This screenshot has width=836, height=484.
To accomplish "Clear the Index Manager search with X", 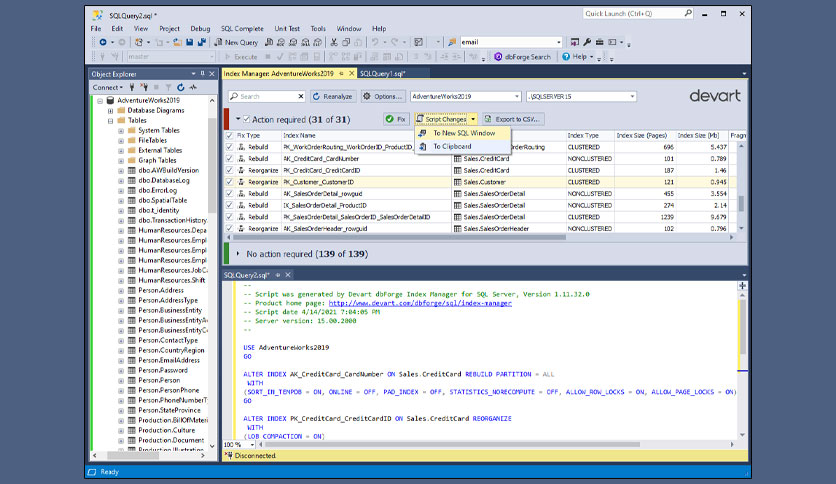I will click(x=301, y=96).
